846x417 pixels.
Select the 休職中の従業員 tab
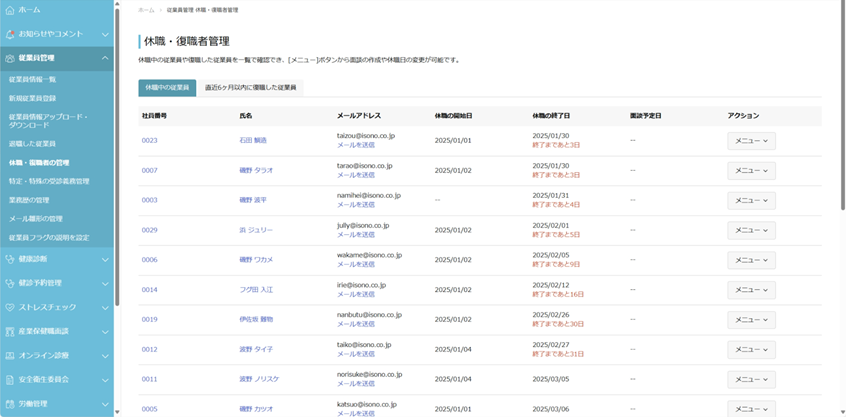click(167, 88)
